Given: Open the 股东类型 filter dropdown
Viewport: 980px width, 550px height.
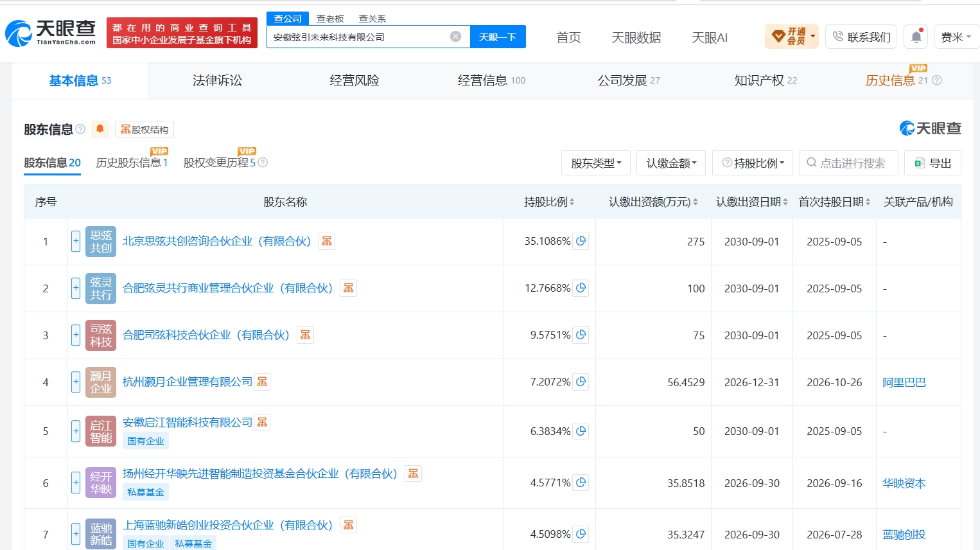Looking at the screenshot, I should [x=596, y=163].
